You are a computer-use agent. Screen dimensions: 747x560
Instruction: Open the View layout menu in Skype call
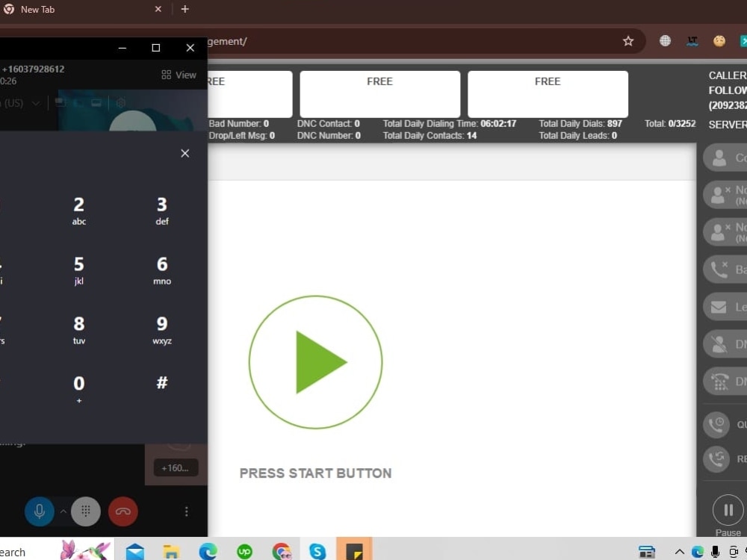click(x=179, y=75)
